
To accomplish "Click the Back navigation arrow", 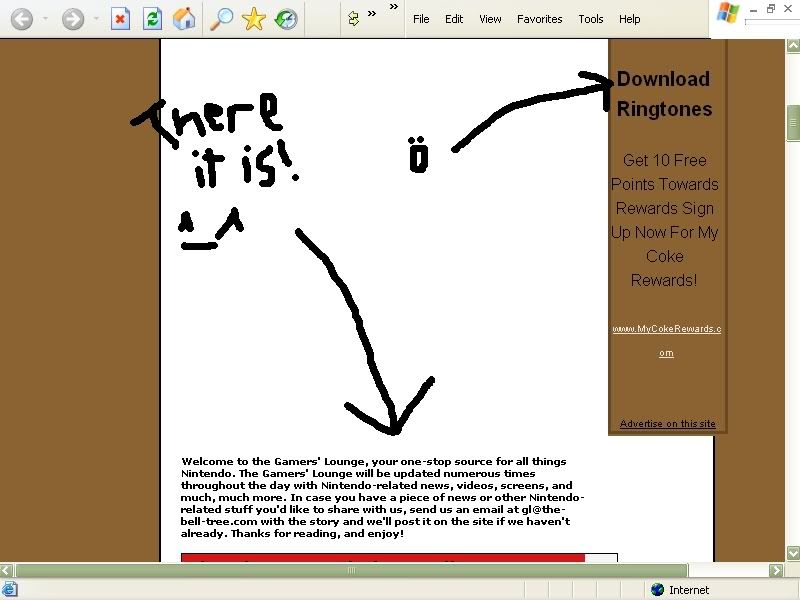I will [21, 19].
